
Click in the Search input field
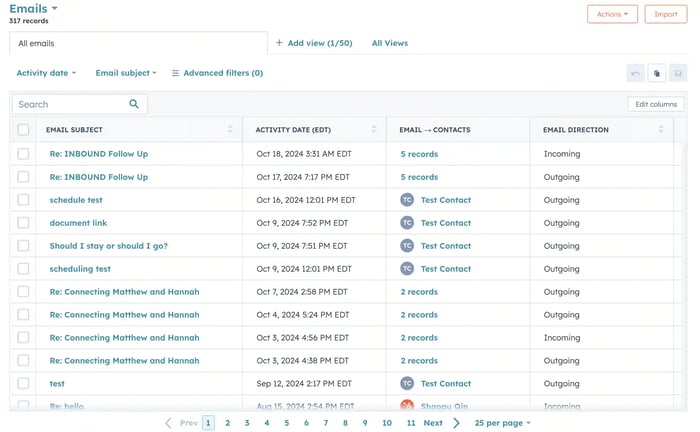tap(70, 104)
